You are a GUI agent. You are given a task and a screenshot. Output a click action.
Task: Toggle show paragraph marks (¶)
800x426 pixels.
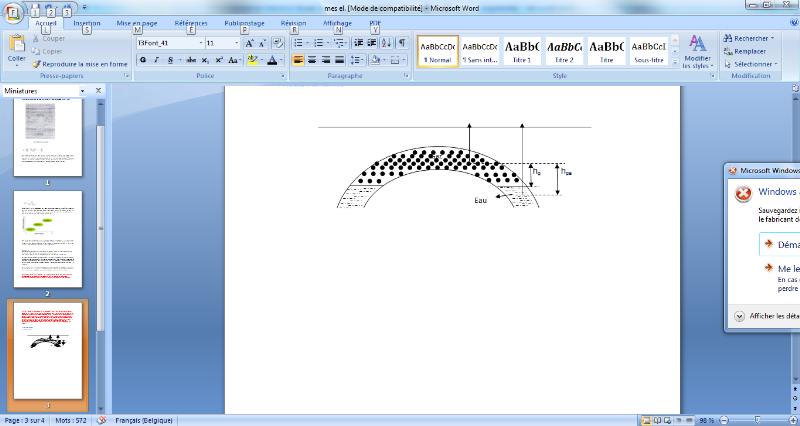(402, 43)
